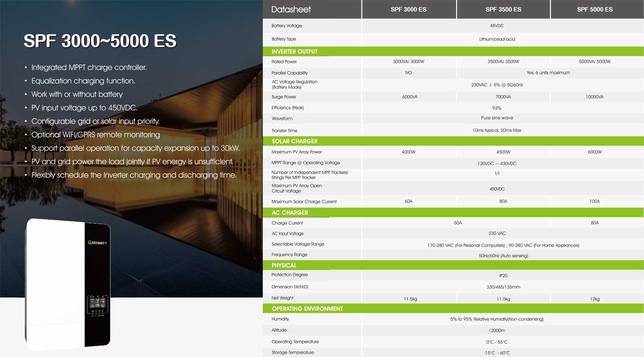Image resolution: width=644 pixels, height=357 pixels.
Task: Click the 'Yes, 6 units maximum' value
Action: click(548, 73)
